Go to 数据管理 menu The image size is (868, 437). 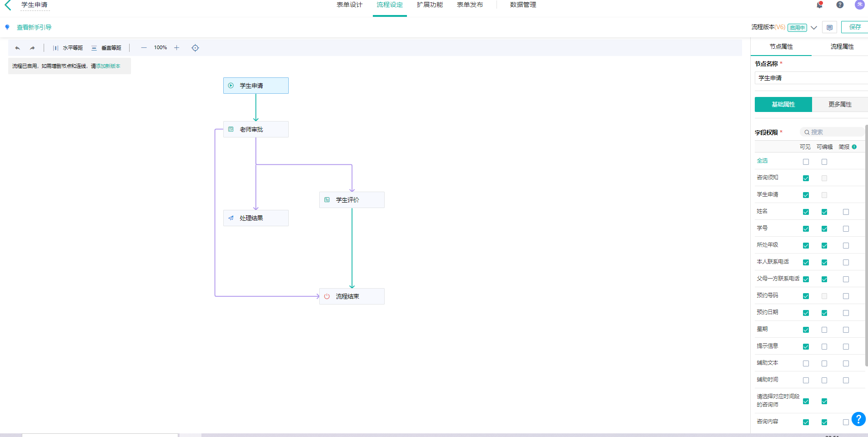(x=523, y=5)
